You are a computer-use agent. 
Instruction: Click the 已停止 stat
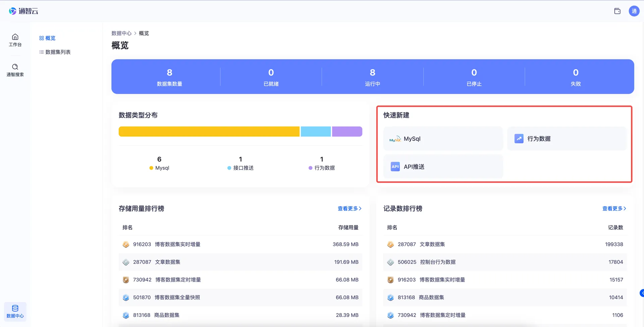tap(474, 77)
